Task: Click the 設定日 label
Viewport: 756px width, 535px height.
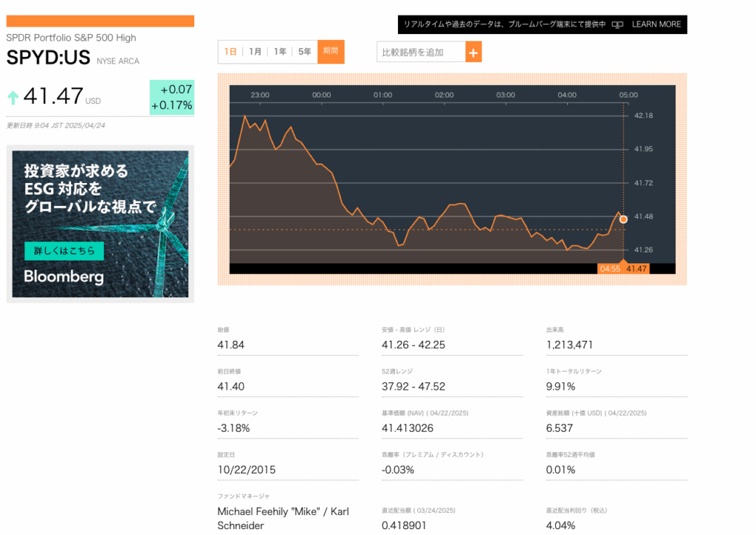Action: 226,455
